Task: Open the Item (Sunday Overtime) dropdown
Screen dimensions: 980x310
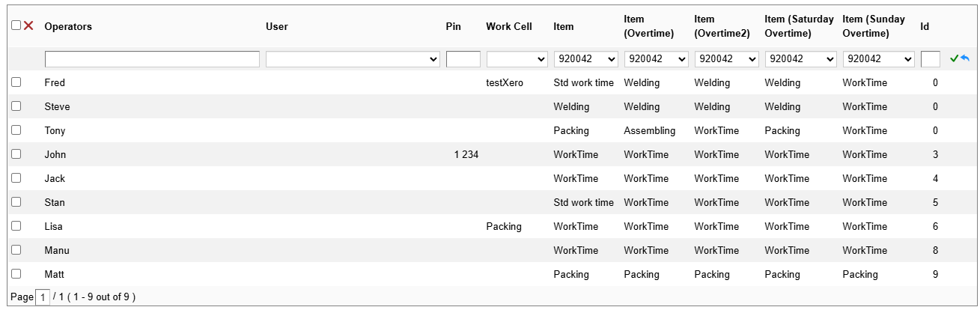Action: (x=879, y=59)
